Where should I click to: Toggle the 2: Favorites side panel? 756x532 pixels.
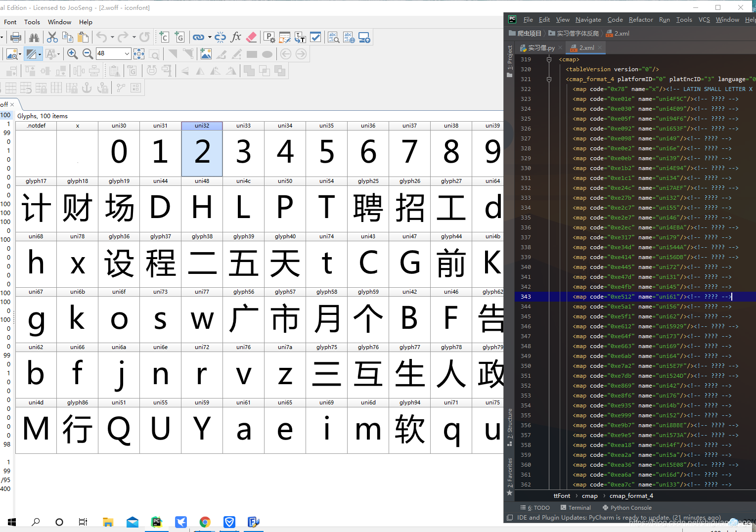pos(509,477)
